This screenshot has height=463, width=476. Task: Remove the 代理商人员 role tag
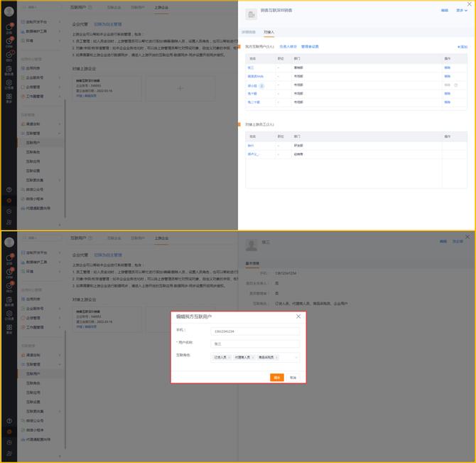252,357
